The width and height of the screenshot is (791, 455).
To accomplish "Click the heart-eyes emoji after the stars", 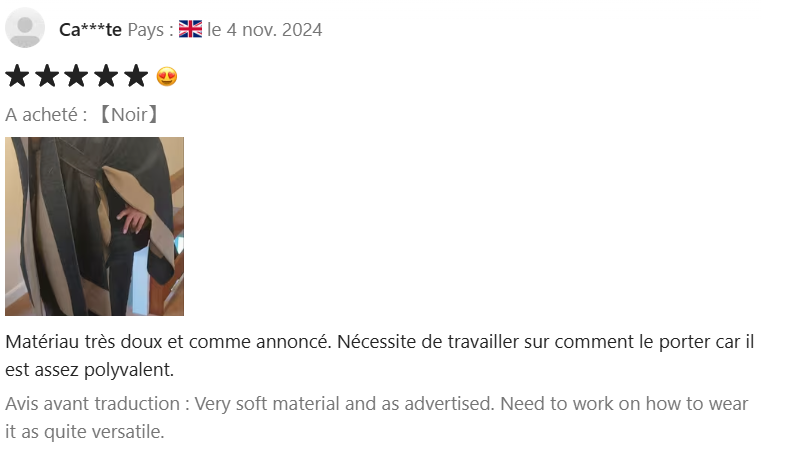I will coord(167,77).
